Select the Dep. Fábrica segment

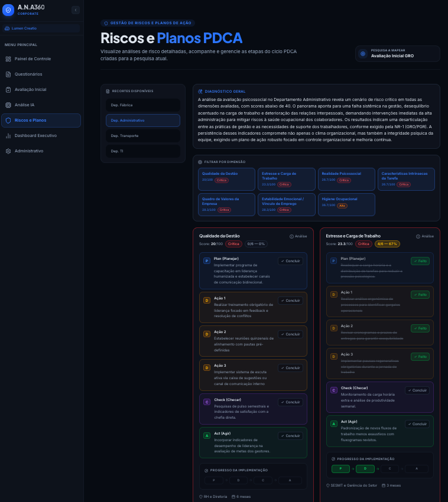coord(143,105)
